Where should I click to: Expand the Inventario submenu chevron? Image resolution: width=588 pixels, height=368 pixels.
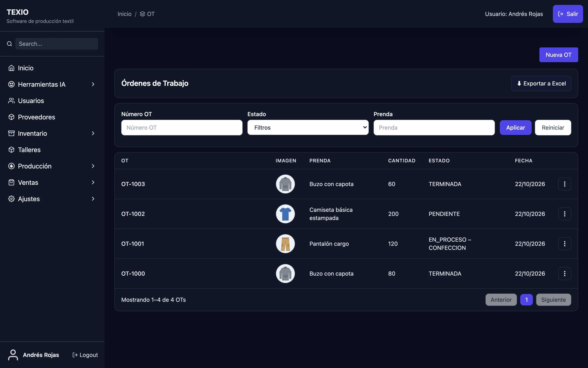pyautogui.click(x=93, y=133)
